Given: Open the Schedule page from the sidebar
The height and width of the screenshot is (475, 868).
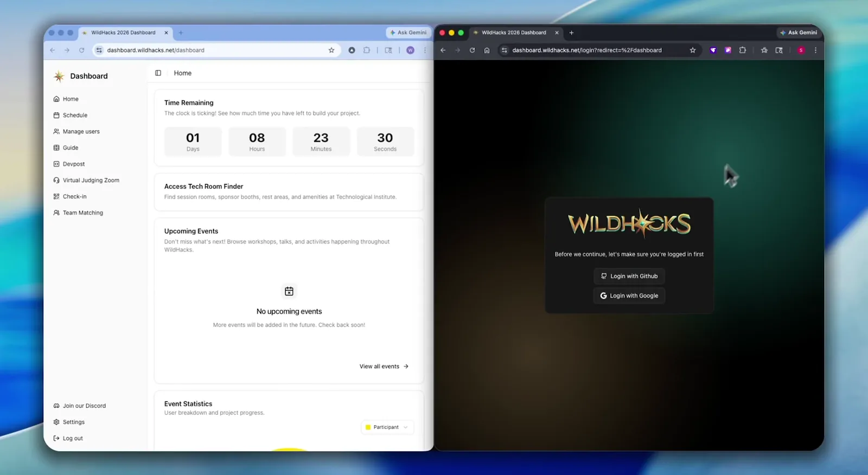Looking at the screenshot, I should pyautogui.click(x=71, y=115).
